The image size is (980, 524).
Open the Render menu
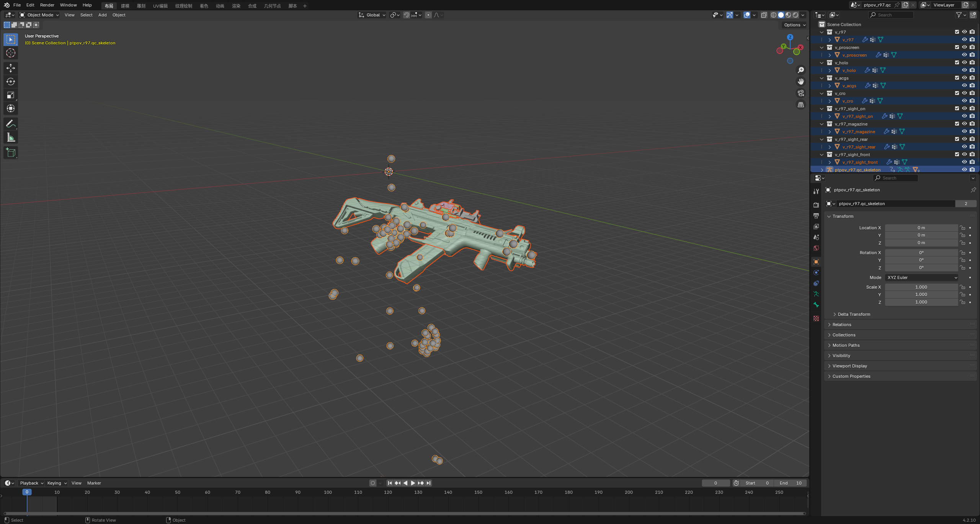[x=47, y=5]
